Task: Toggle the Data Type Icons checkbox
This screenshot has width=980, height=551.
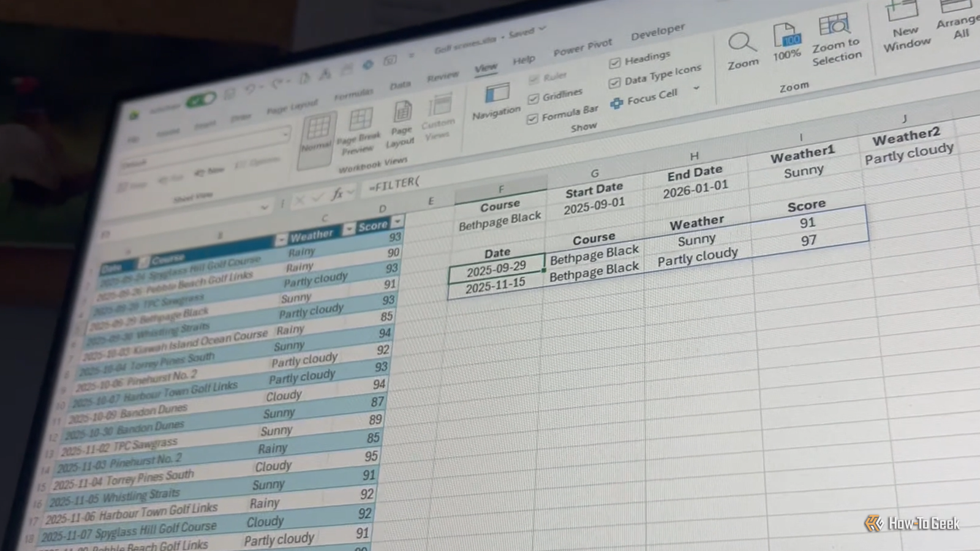Action: pos(615,83)
